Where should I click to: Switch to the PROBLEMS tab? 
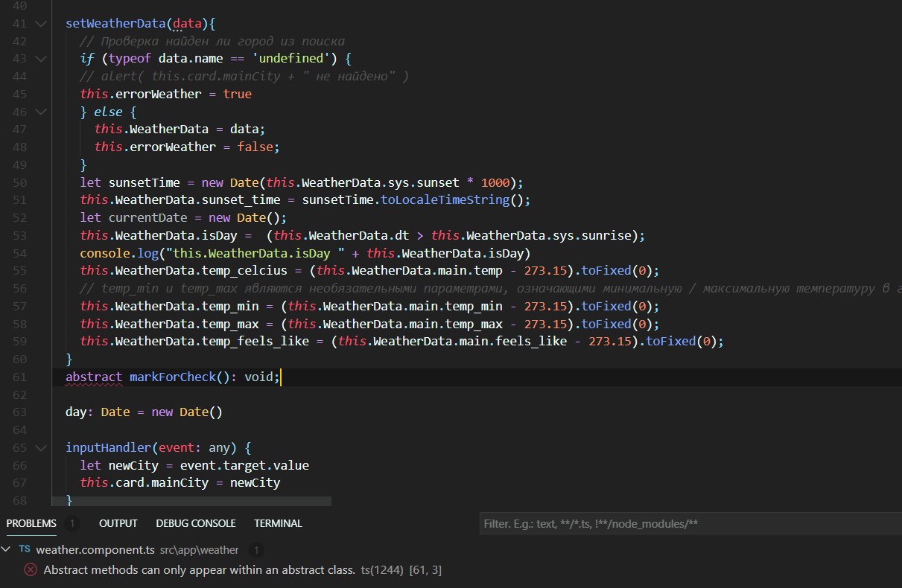click(31, 523)
